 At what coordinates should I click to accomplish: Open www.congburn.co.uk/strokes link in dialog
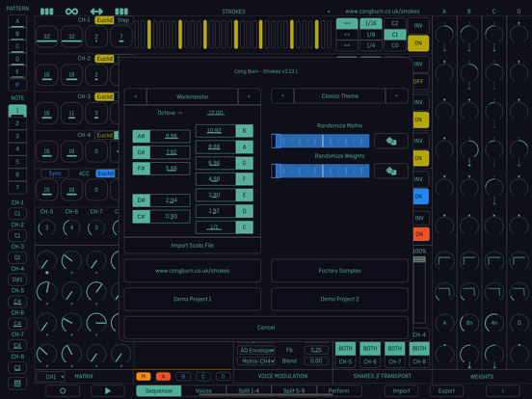(x=193, y=271)
